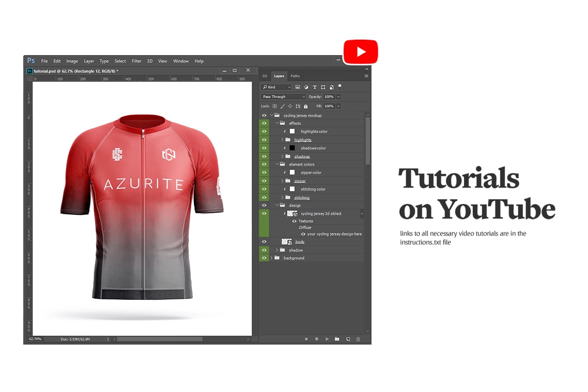
Task: Open the Layers panel menu icon
Action: 365,75
